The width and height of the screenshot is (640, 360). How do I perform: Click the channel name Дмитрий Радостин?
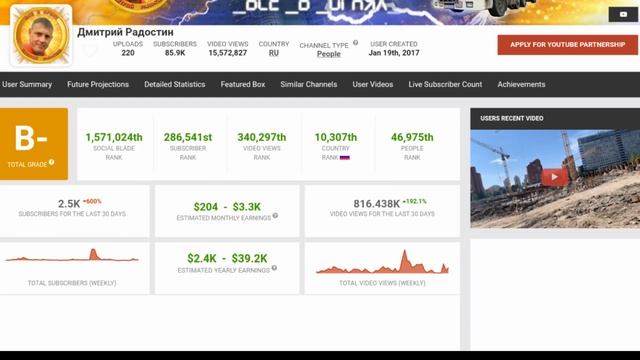point(125,32)
